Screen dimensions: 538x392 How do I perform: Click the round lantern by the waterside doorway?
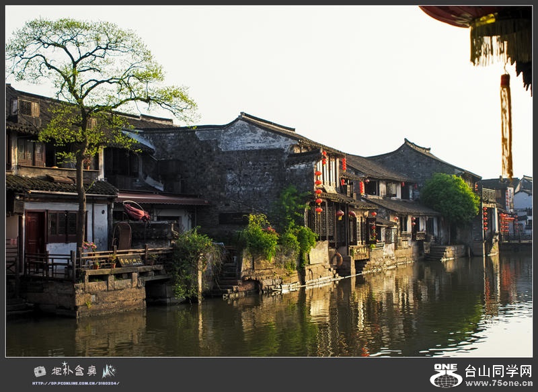pos(340,214)
